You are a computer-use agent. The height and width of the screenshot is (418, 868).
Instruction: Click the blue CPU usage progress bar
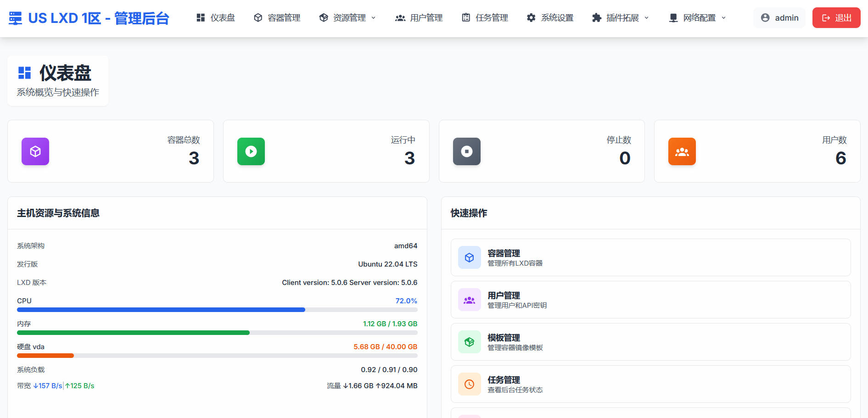pyautogui.click(x=161, y=310)
